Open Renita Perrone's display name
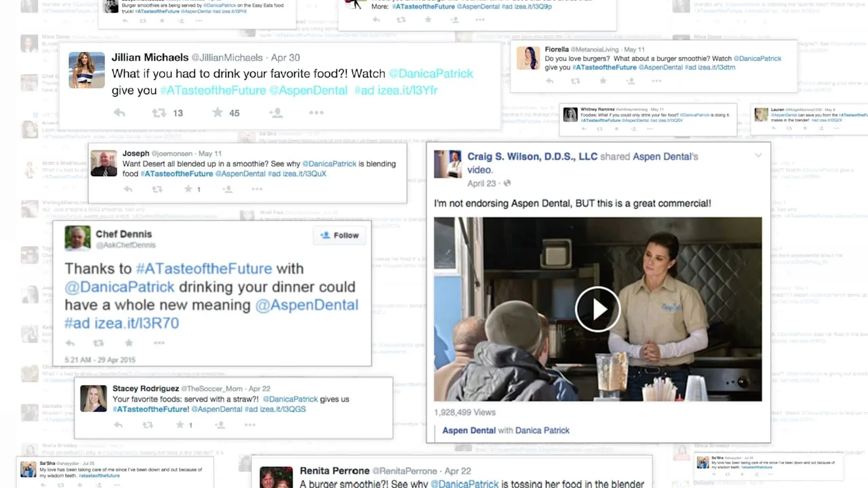Image resolution: width=868 pixels, height=488 pixels. pyautogui.click(x=334, y=470)
